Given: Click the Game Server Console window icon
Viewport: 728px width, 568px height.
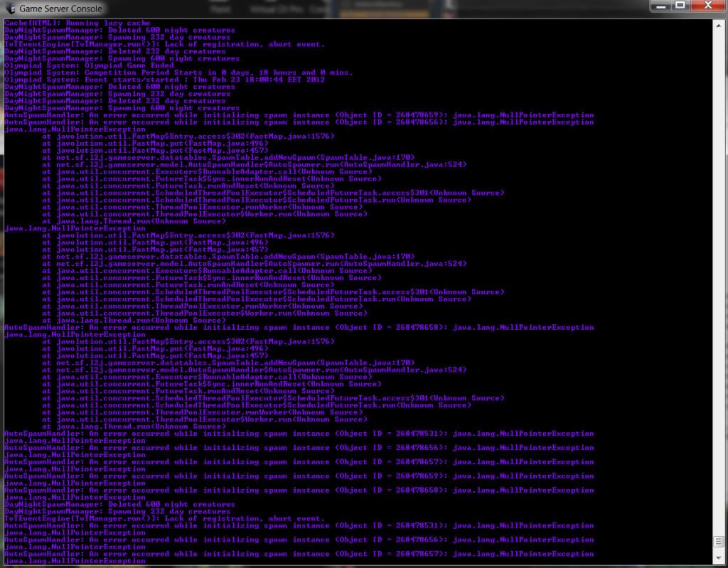Looking at the screenshot, I should (8, 9).
